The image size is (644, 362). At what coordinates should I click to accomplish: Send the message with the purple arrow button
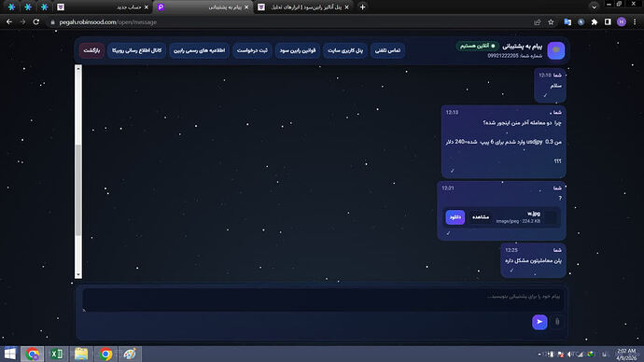coord(539,322)
